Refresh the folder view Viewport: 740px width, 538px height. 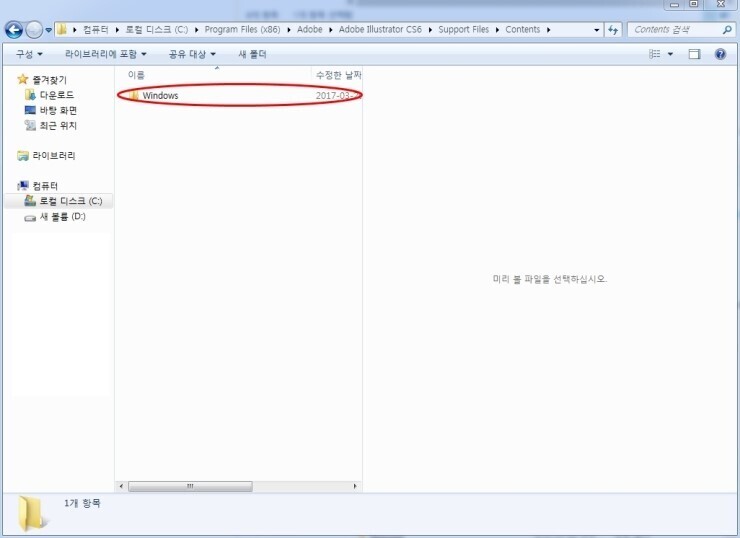click(613, 30)
